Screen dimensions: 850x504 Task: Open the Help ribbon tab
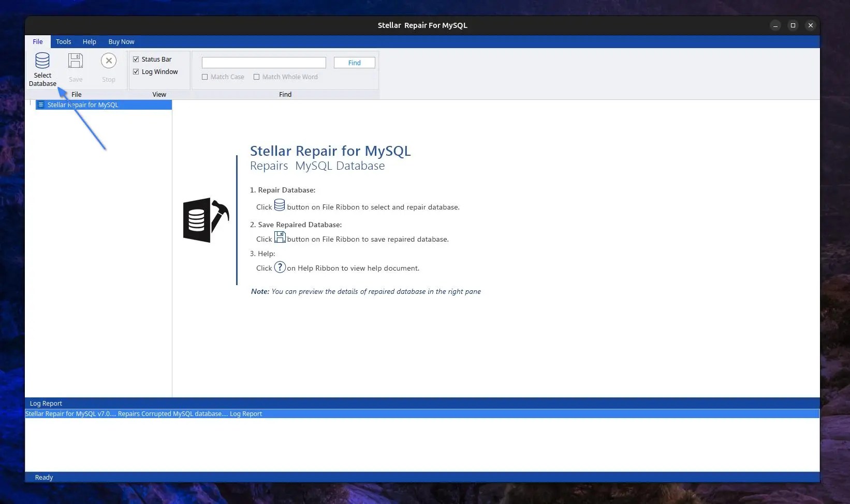tap(90, 41)
